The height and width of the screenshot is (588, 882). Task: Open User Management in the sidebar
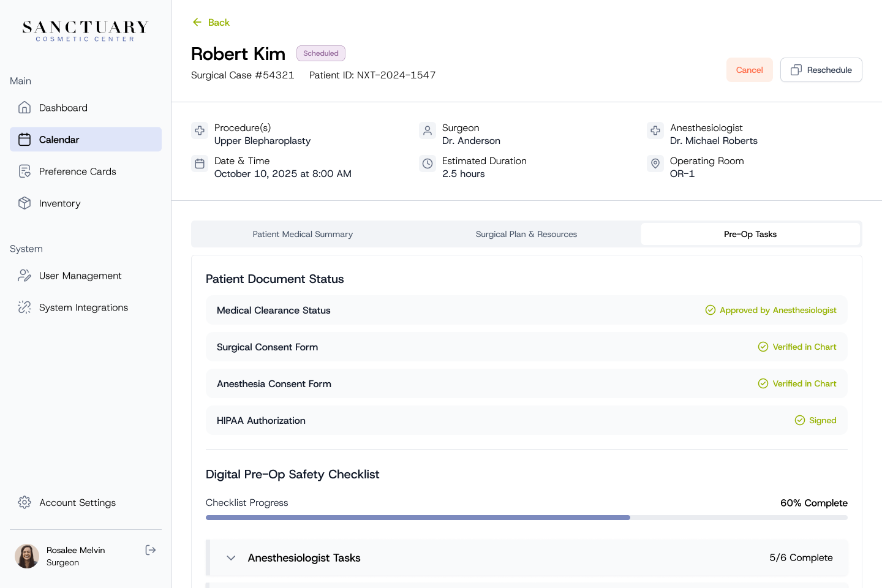coord(86,276)
